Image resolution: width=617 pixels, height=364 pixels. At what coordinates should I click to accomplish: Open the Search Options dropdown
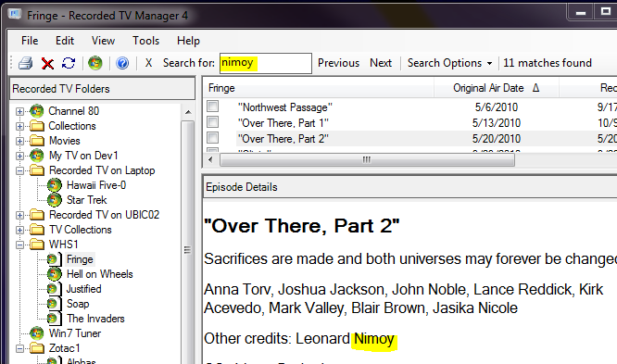[x=449, y=63]
